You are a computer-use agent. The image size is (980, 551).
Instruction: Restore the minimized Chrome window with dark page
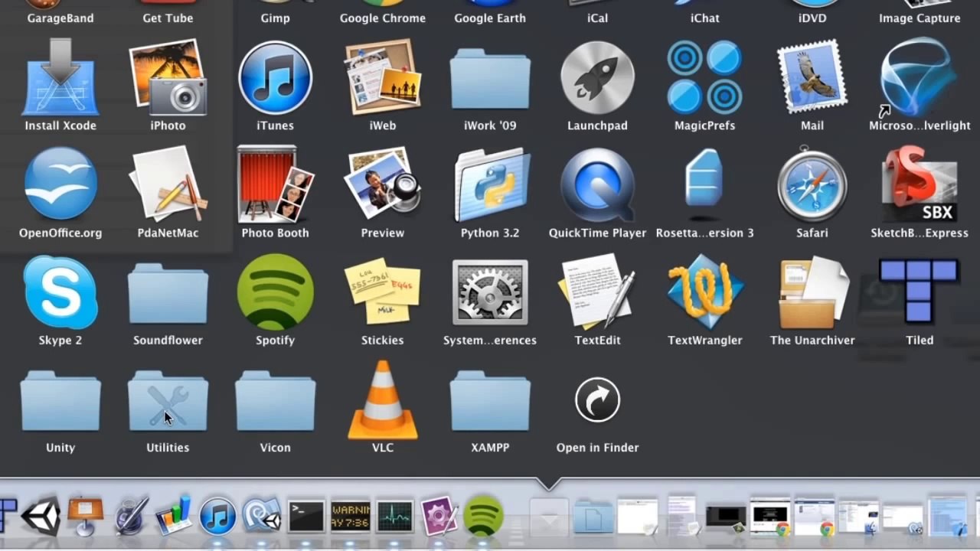(769, 516)
